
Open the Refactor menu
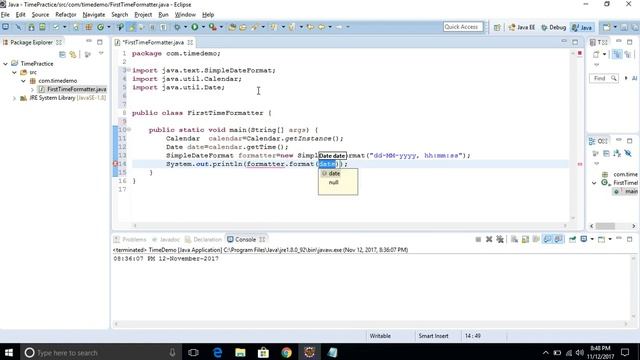tap(66, 15)
